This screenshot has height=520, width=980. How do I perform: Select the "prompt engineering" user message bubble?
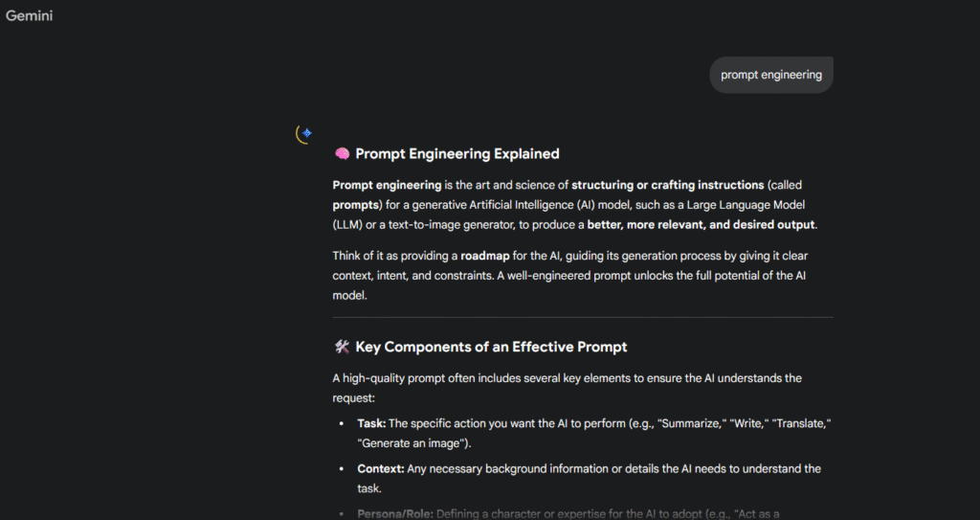(770, 75)
